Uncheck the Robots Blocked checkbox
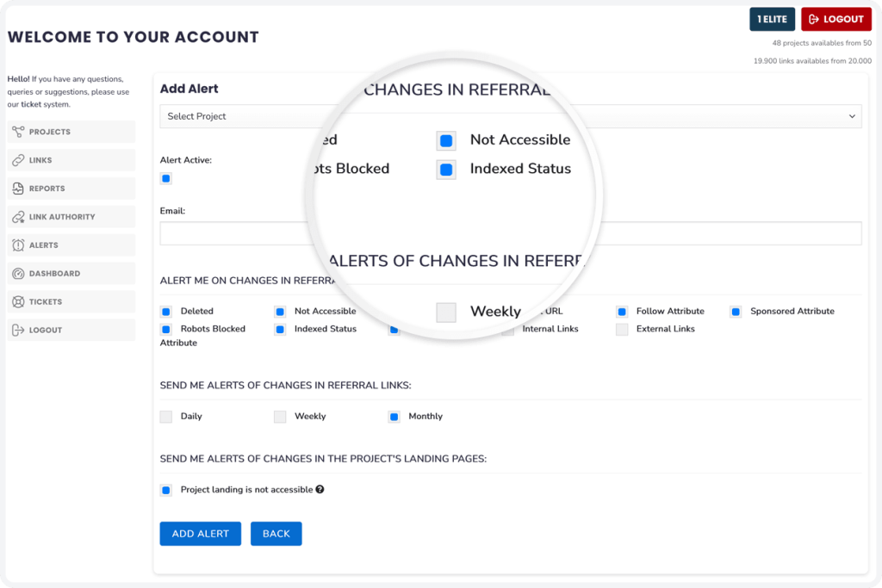This screenshot has height=588, width=882. (x=166, y=330)
